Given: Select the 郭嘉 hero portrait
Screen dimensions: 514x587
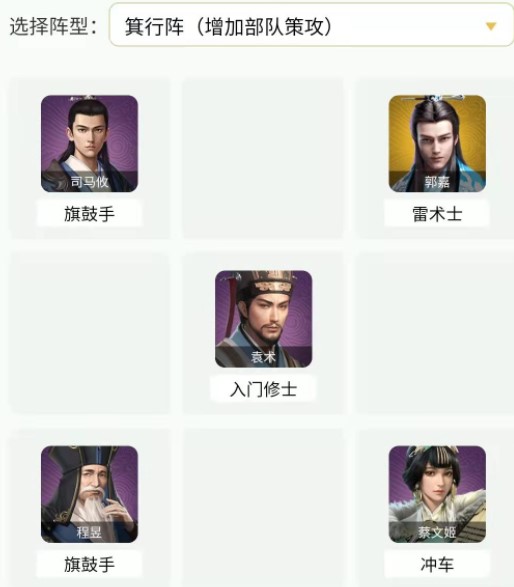Looking at the screenshot, I should pos(437,144).
